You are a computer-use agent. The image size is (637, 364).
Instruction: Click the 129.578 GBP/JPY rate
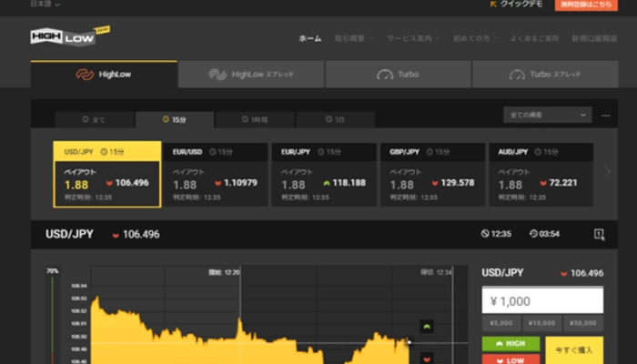pos(458,183)
